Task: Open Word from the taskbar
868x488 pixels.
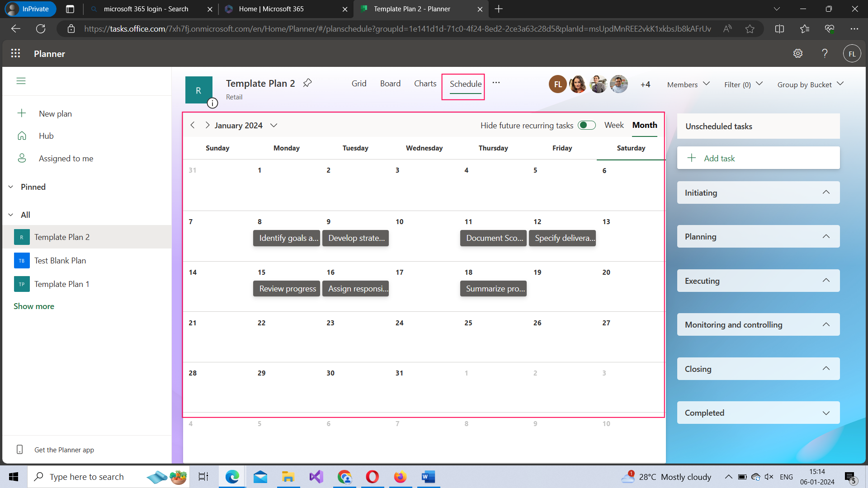Action: click(428, 477)
